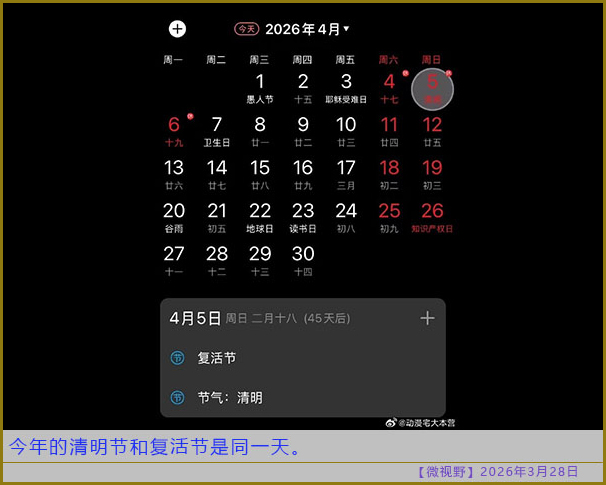This screenshot has width=606, height=485.
Task: Select April 26 知识产权日 date
Action: tap(432, 216)
